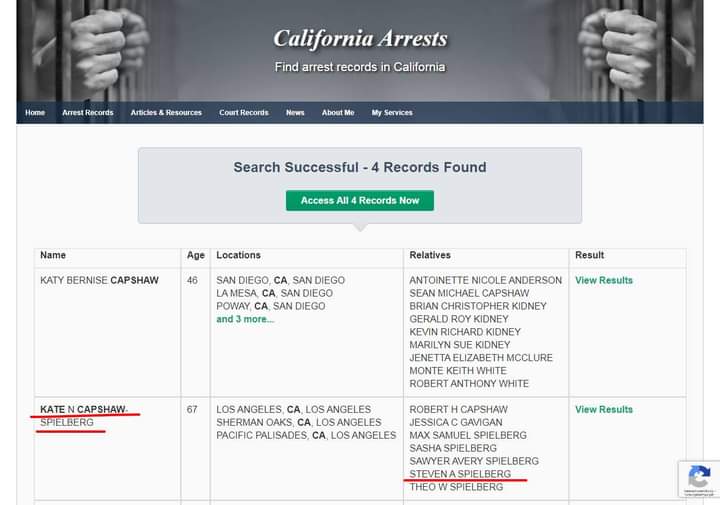View Results for Katy Bernise Capshaw

pyautogui.click(x=604, y=281)
